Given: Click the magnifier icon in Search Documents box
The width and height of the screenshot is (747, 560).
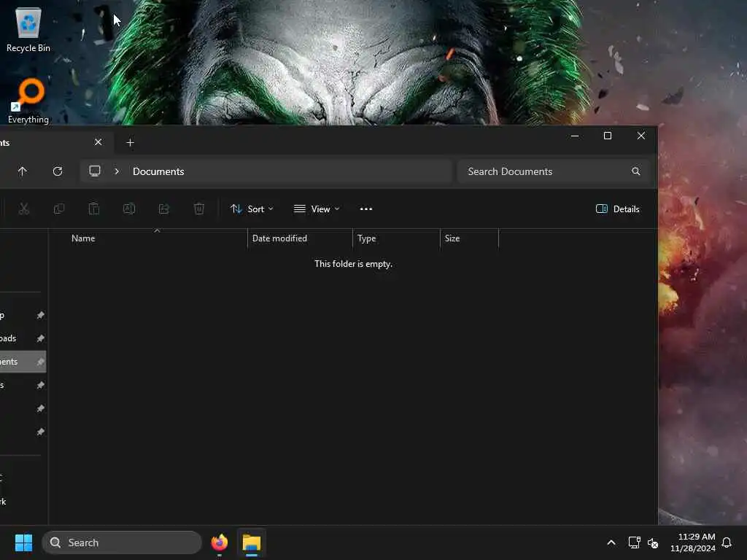Looking at the screenshot, I should coord(635,171).
